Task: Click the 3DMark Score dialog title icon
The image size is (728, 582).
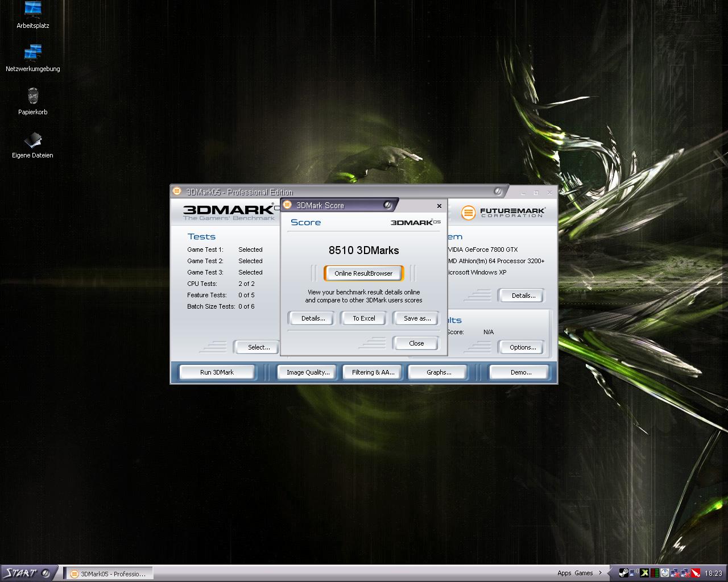Action: coord(287,205)
